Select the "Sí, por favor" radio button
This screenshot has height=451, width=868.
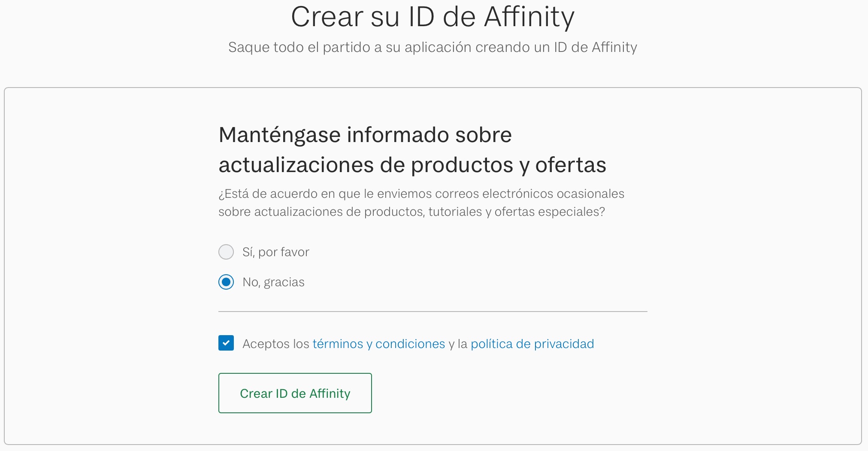[226, 252]
